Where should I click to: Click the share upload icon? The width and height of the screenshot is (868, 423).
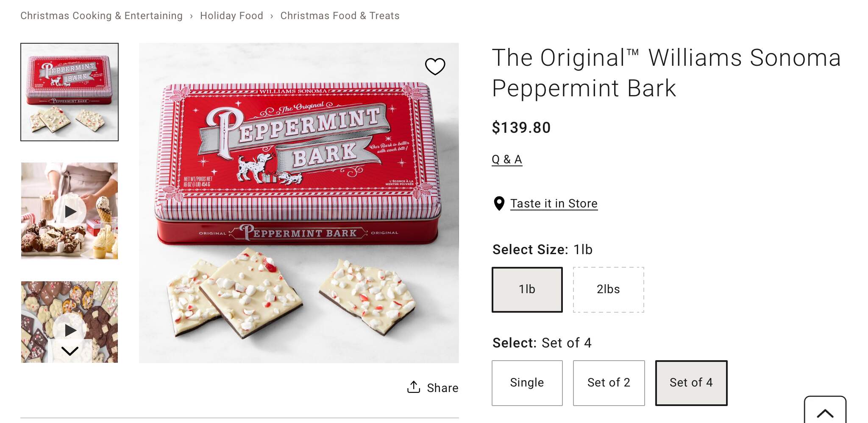pyautogui.click(x=414, y=387)
